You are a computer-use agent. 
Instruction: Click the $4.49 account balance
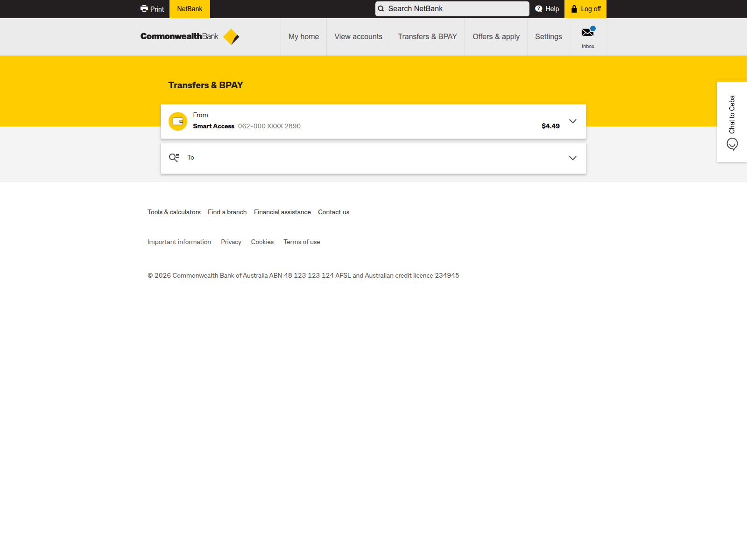coord(550,126)
